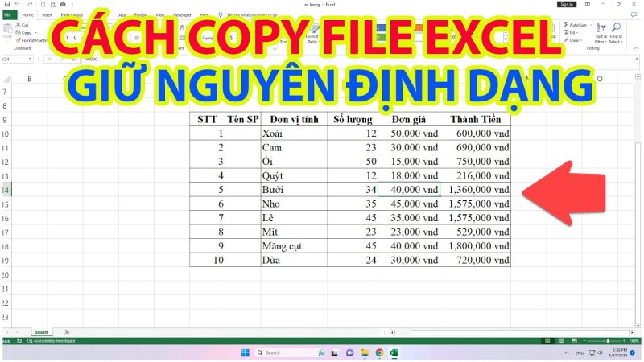The image size is (644, 362).
Task: Open the Developer tab
Action: click(x=182, y=14)
